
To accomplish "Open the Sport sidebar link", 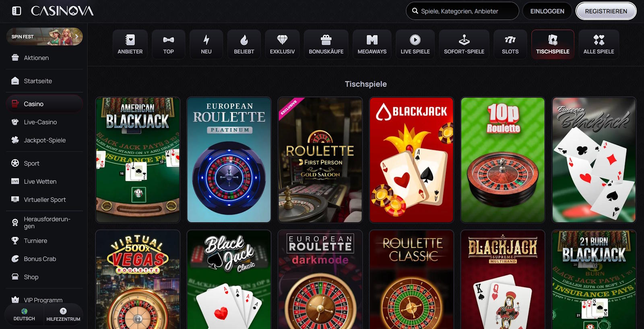I will [44, 163].
